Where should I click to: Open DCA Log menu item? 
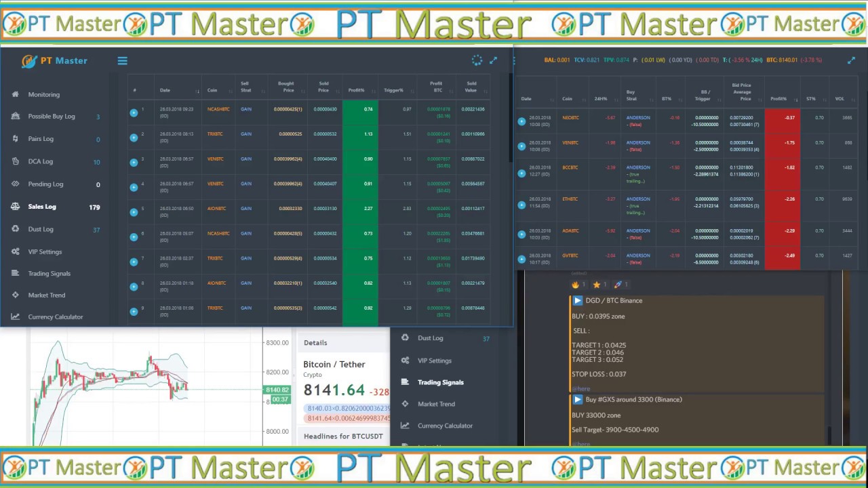click(41, 161)
